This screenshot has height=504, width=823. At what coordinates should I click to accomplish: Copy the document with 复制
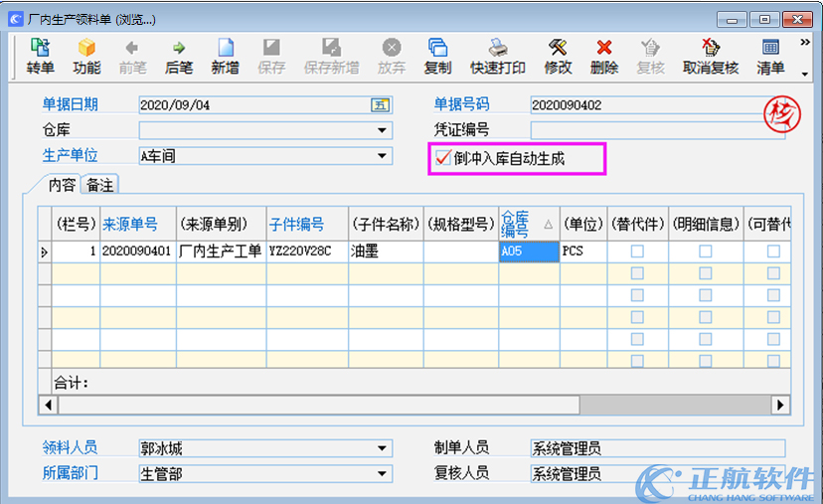point(437,57)
